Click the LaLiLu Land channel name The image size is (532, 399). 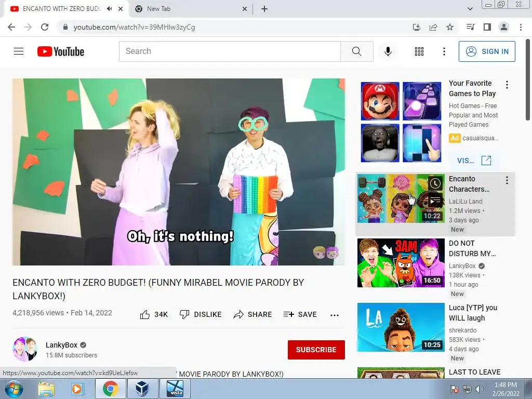point(465,201)
